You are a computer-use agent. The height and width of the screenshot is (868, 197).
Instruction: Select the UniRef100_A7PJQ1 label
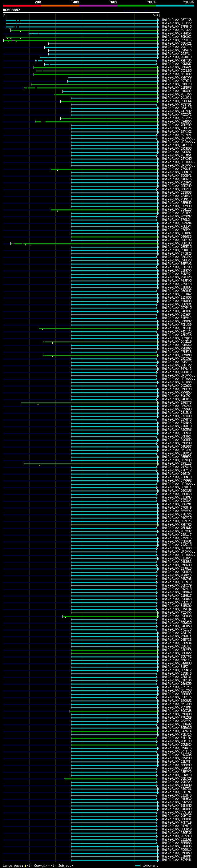click(177, 328)
